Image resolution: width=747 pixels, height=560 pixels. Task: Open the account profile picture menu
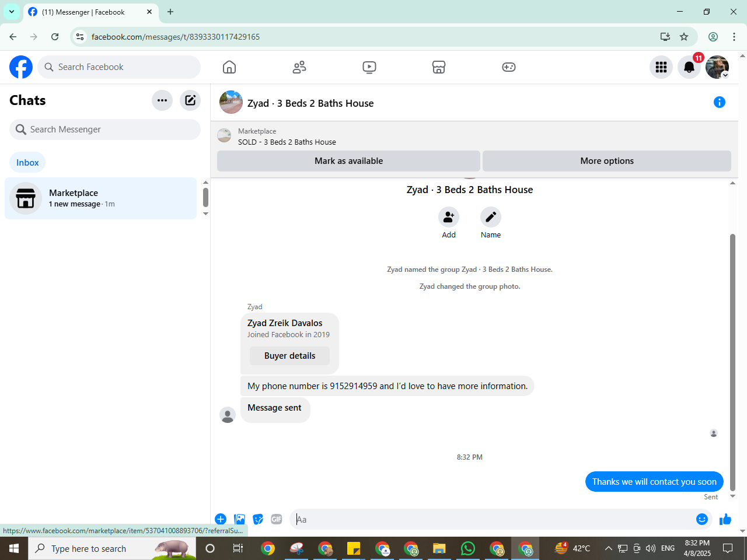pyautogui.click(x=717, y=67)
